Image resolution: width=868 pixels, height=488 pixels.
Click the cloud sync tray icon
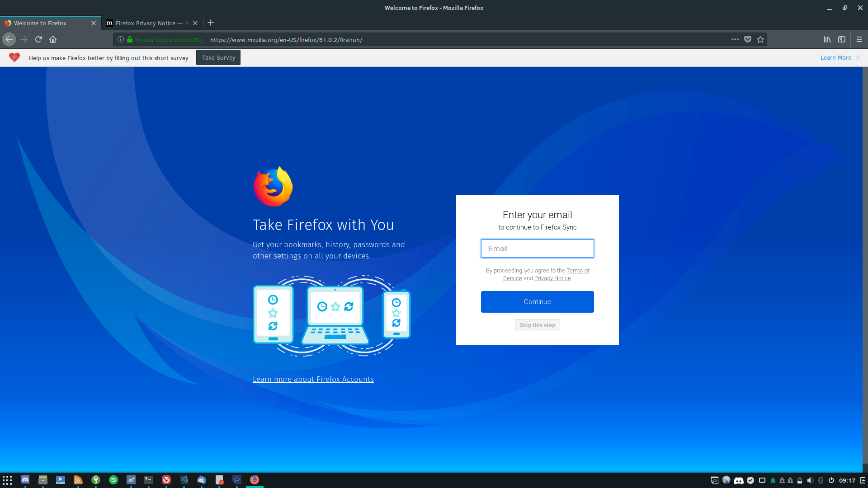[x=714, y=480]
